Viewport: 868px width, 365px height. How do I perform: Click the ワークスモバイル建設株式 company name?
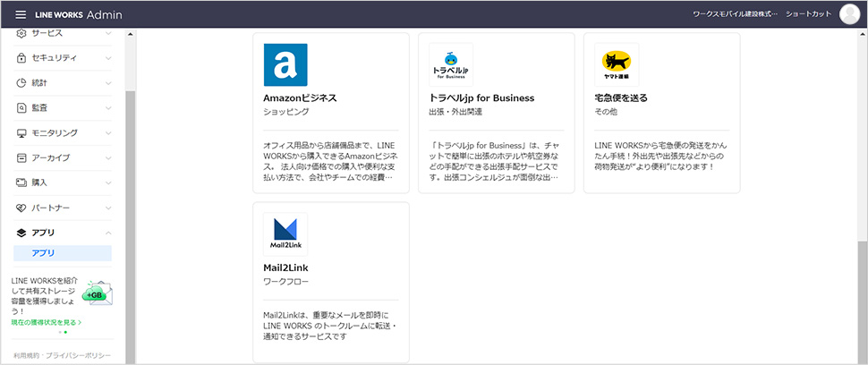pyautogui.click(x=736, y=14)
